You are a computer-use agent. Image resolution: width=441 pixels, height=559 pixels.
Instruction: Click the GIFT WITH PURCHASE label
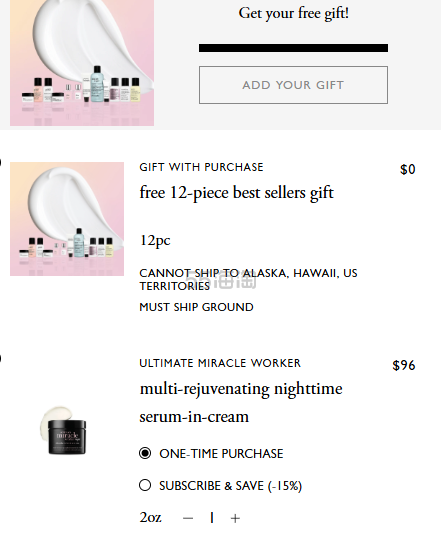tap(201, 167)
